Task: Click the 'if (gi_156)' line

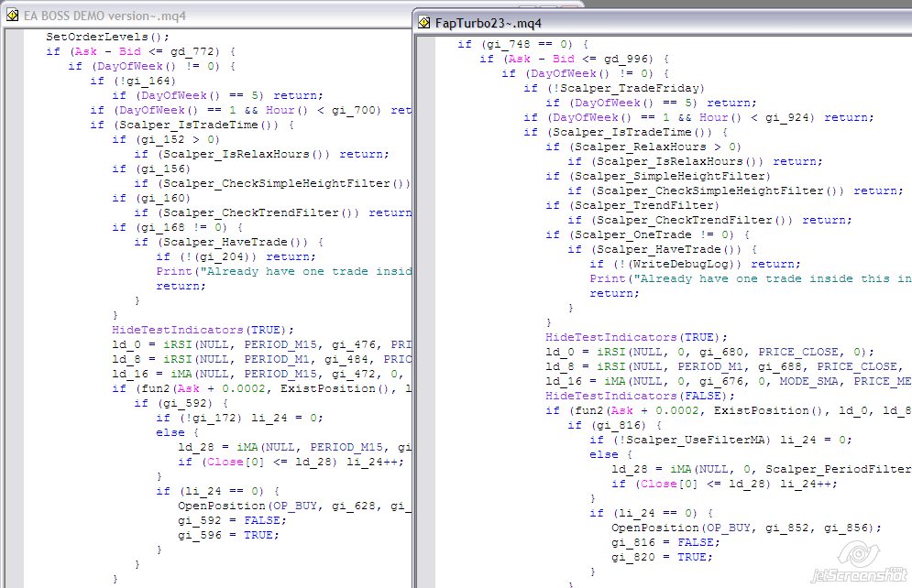Action: 151,169
